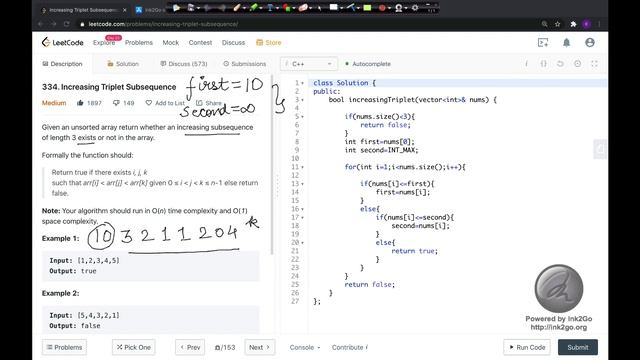This screenshot has height=360, width=640.
Task: Collapse the increasingTriplet function fold on line 3
Action: click(302, 100)
